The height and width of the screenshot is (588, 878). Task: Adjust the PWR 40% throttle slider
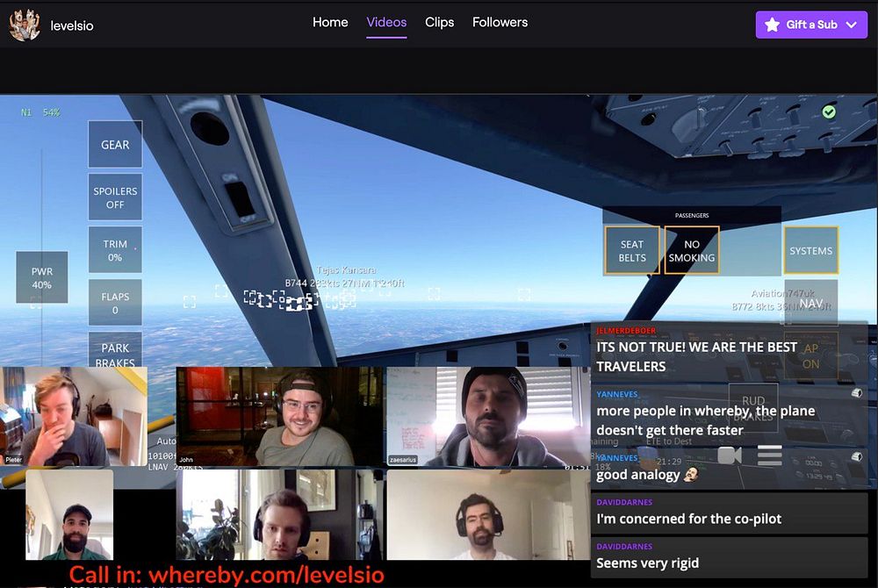tap(42, 277)
